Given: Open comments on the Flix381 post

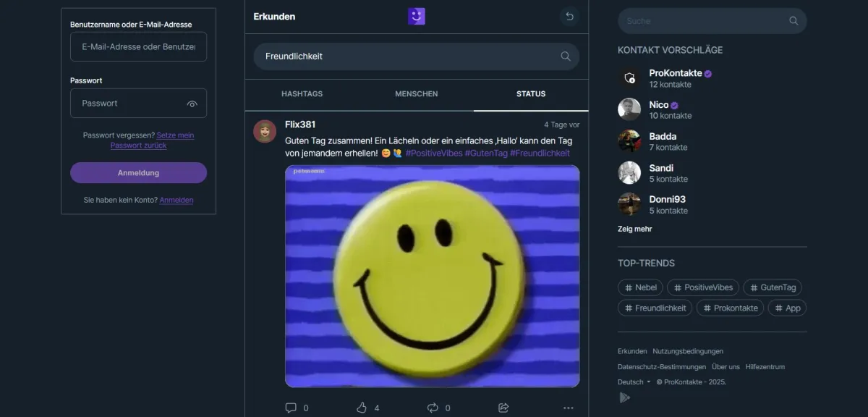Looking at the screenshot, I should tap(291, 408).
